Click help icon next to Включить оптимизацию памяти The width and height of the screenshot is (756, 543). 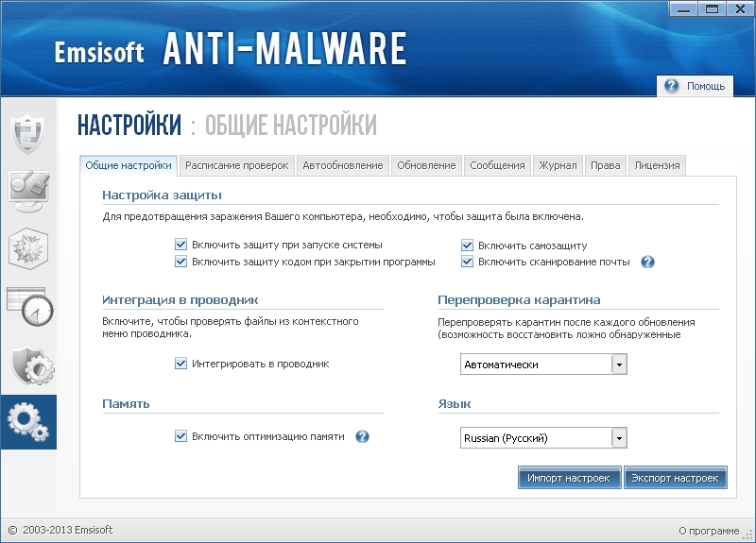[x=362, y=436]
